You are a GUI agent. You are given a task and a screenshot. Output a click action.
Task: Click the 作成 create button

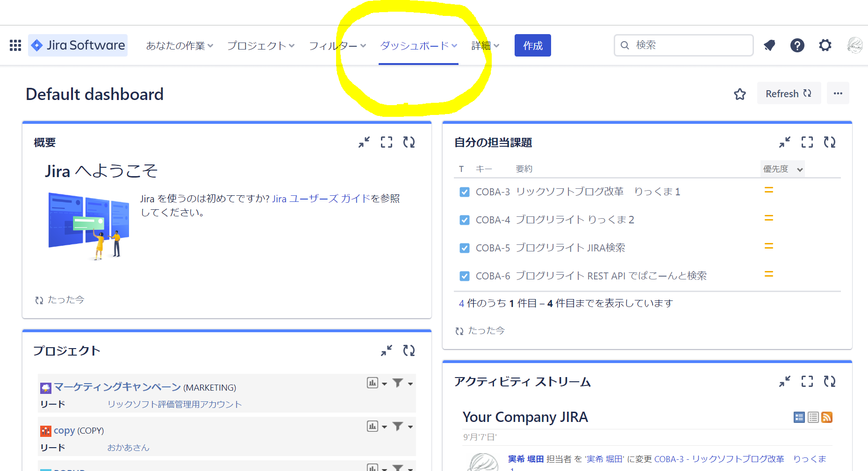click(533, 45)
